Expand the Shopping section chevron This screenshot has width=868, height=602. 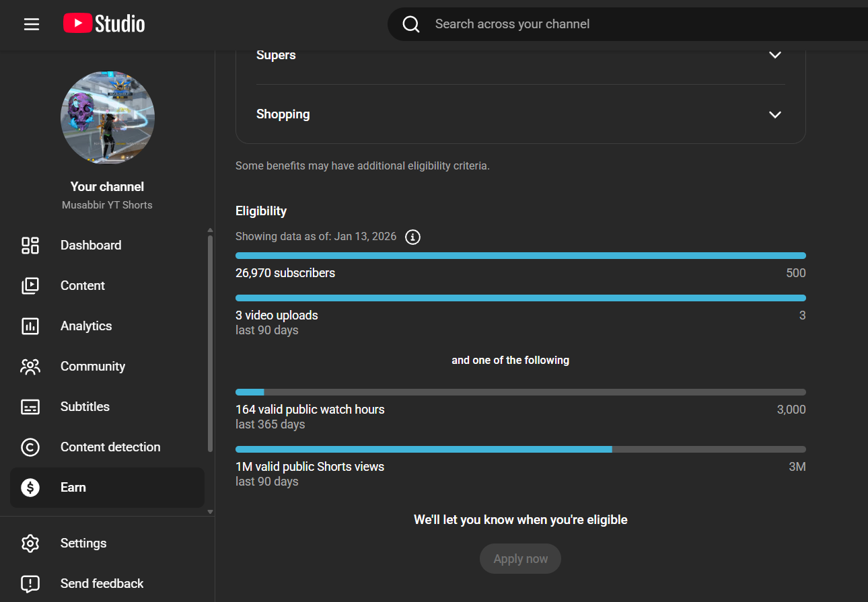pos(775,114)
